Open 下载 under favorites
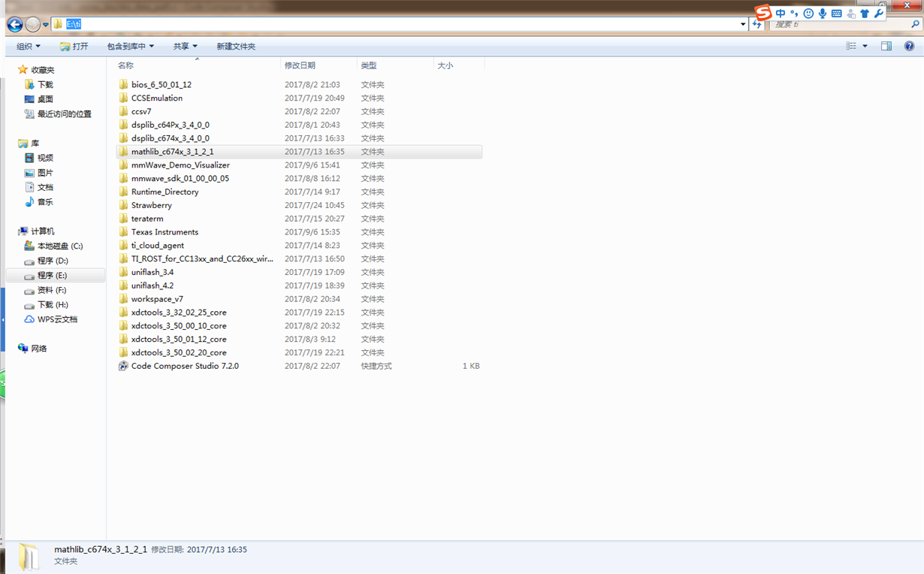Screen dimensions: 924x574 [x=46, y=85]
